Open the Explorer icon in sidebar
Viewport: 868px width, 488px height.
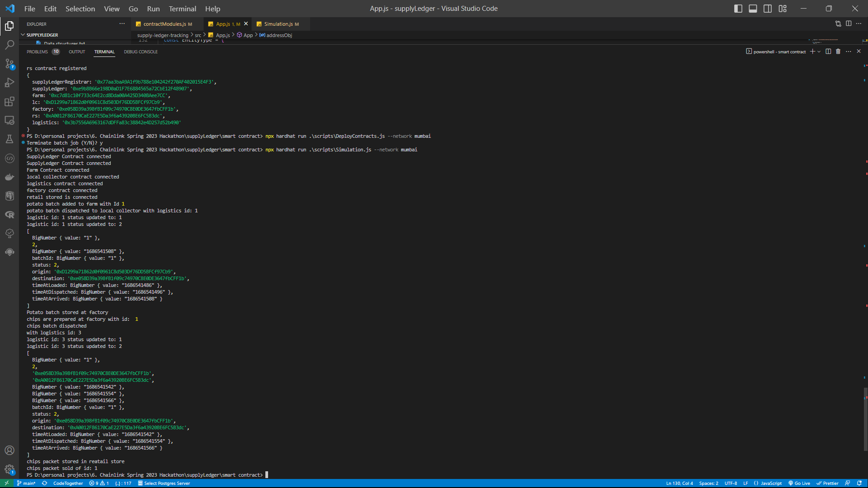coord(9,27)
